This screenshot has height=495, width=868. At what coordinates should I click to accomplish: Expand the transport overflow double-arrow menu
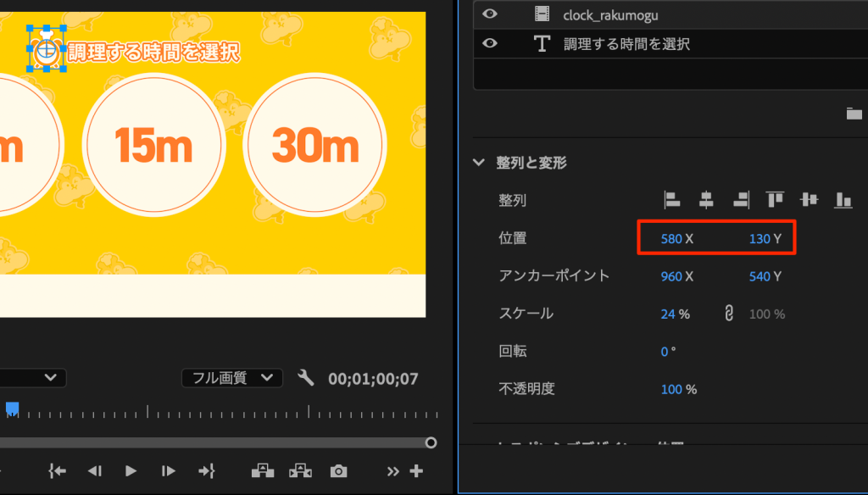tap(393, 471)
